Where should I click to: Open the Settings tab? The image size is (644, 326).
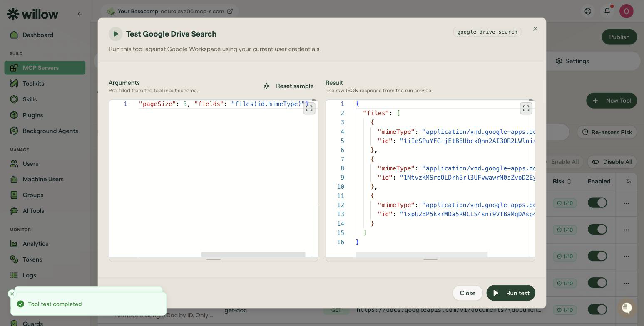(x=573, y=61)
